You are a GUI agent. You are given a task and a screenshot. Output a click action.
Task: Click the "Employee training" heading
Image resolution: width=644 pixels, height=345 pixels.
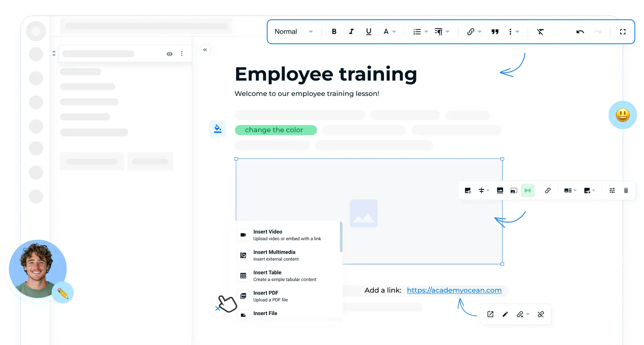point(326,75)
